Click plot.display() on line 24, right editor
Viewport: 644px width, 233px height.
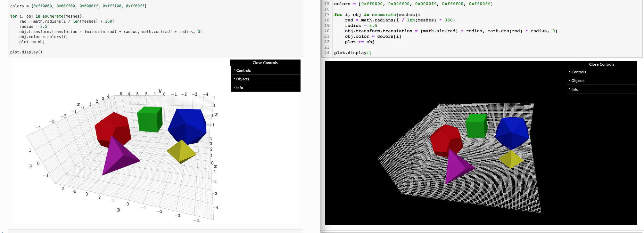pos(353,53)
